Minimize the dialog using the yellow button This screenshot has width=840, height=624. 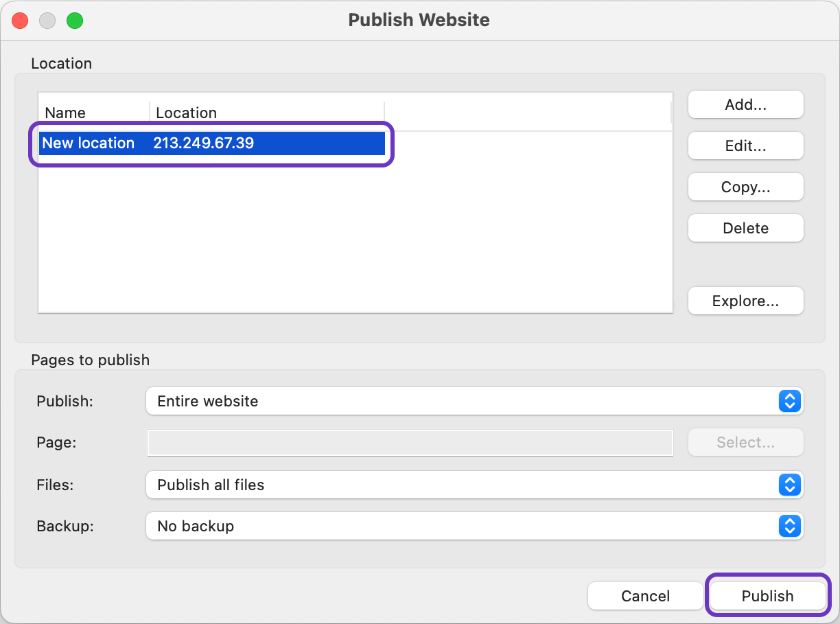coord(47,20)
